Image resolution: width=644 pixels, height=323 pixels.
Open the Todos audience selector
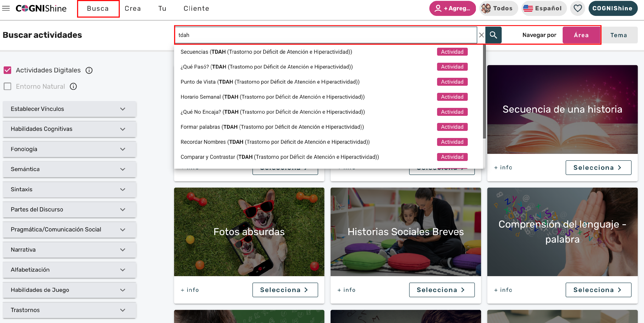click(498, 8)
